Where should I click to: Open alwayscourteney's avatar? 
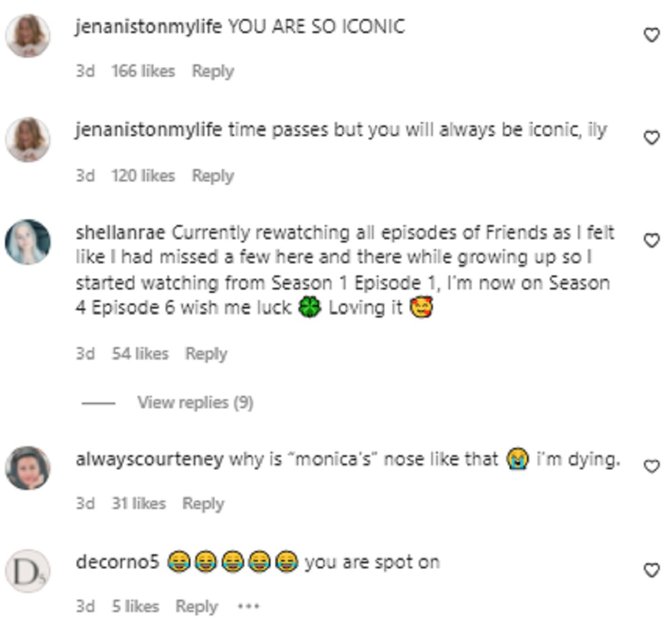point(27,468)
